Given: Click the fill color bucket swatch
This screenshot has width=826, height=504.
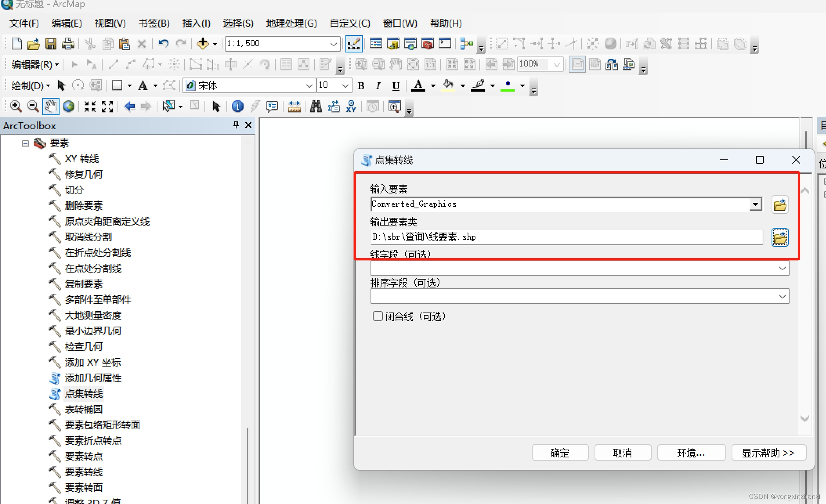Looking at the screenshot, I should (448, 86).
